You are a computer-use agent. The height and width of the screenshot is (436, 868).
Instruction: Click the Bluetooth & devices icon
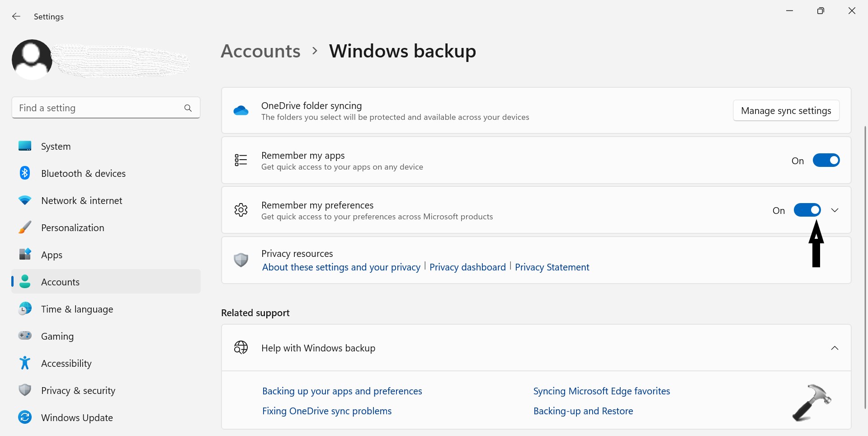click(x=25, y=173)
